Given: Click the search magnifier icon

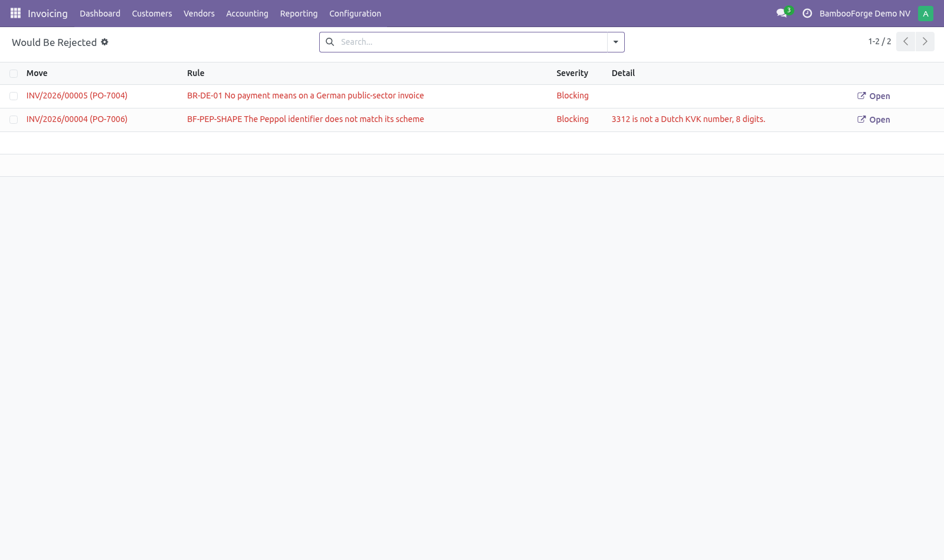Looking at the screenshot, I should pos(330,42).
